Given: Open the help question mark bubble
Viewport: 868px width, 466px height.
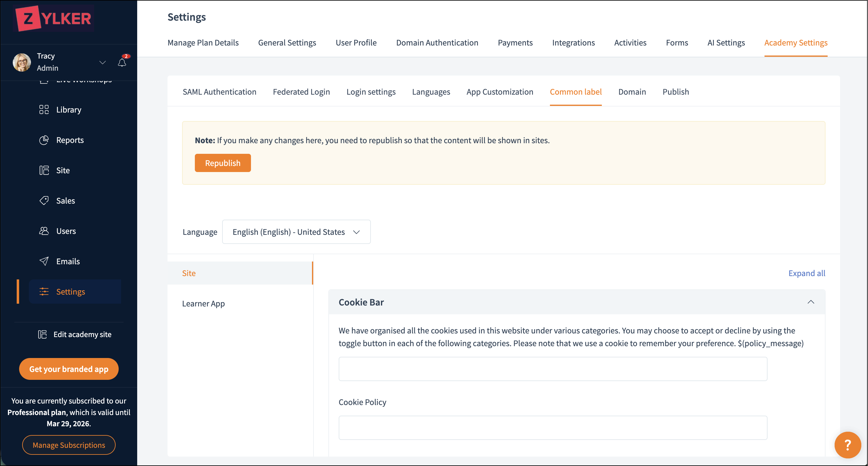Looking at the screenshot, I should pyautogui.click(x=847, y=445).
